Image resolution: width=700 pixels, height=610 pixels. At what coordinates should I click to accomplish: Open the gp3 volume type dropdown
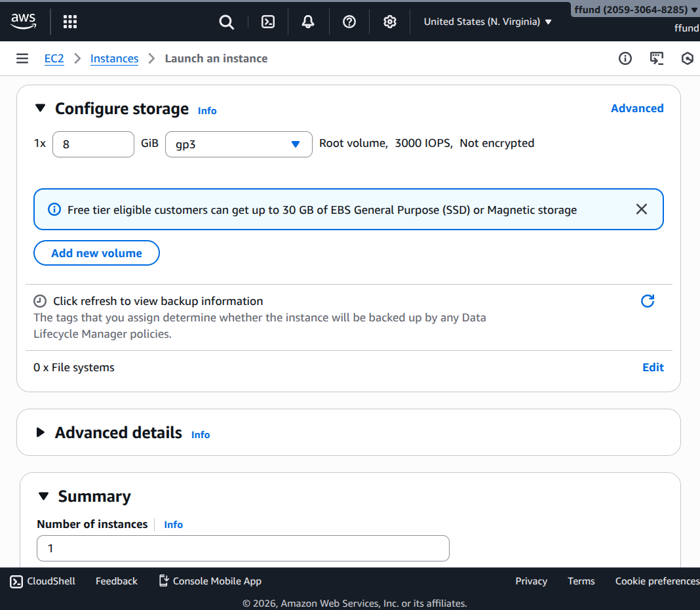point(239,144)
